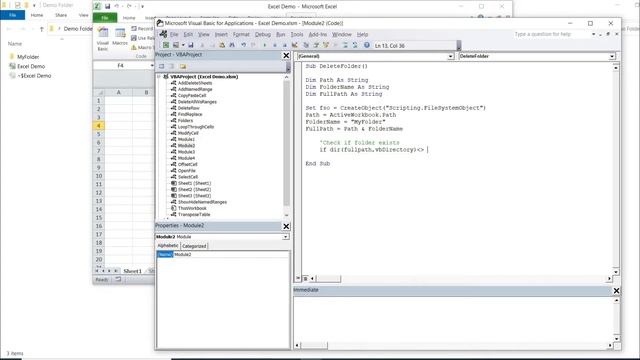Select LoopThroughCells module in project tree
640x360 pixels.
point(196,127)
